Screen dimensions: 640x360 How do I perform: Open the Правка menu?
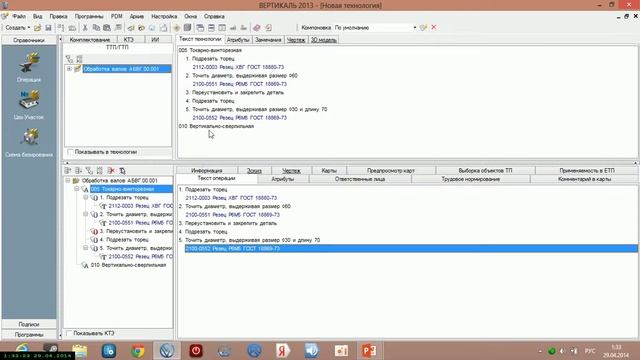58,16
